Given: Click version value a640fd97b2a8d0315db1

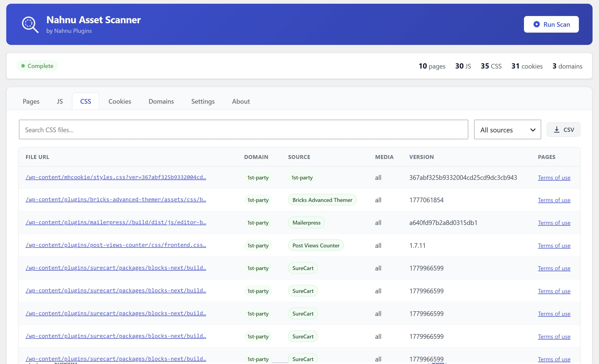Looking at the screenshot, I should coord(443,223).
